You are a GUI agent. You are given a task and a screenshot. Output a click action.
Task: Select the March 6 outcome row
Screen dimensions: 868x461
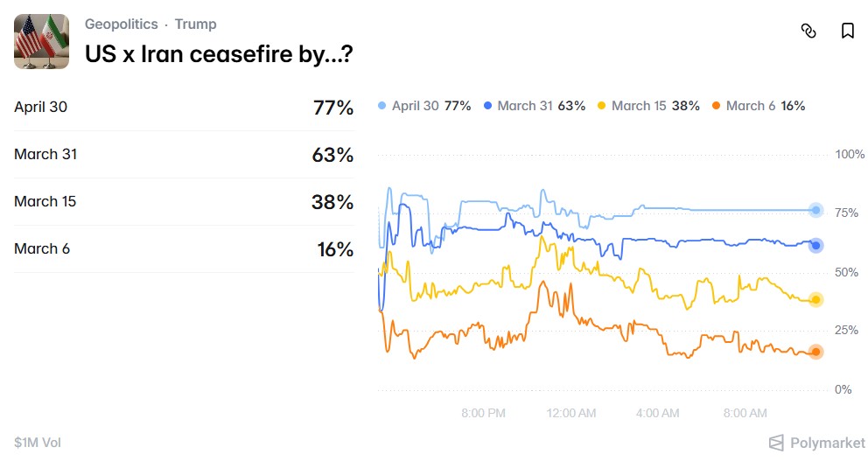point(184,249)
